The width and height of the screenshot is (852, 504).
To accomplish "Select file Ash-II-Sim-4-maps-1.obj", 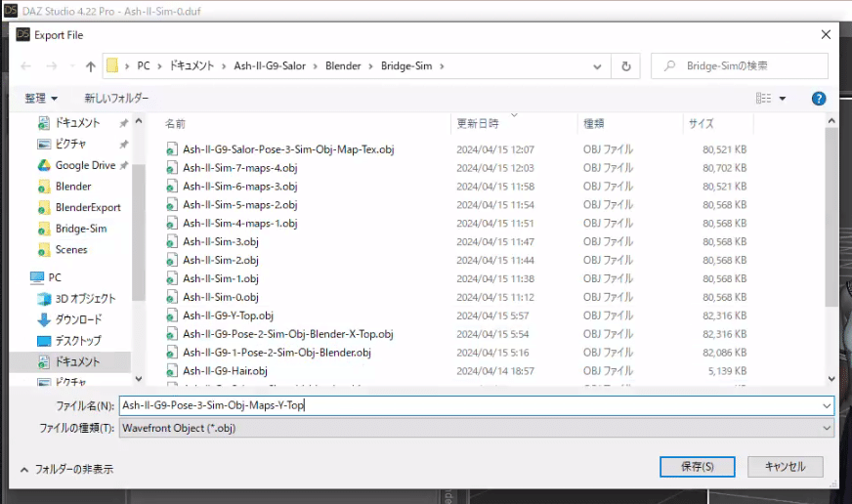I will (239, 224).
